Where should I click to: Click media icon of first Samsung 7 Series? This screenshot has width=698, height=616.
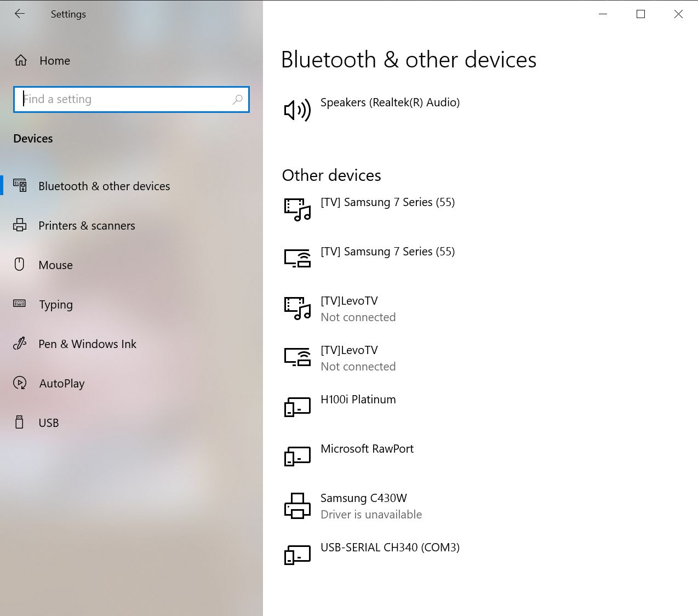297,210
